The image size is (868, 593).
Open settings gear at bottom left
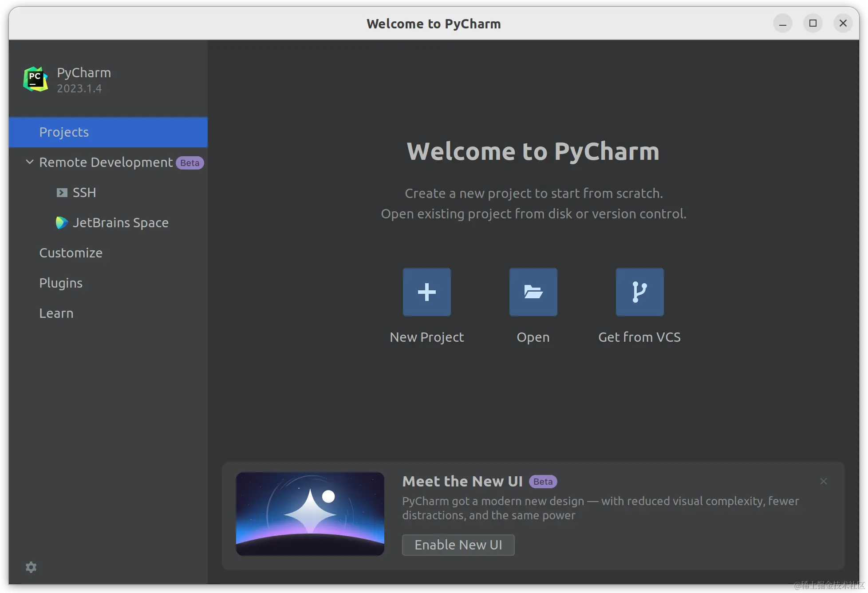pyautogui.click(x=31, y=567)
